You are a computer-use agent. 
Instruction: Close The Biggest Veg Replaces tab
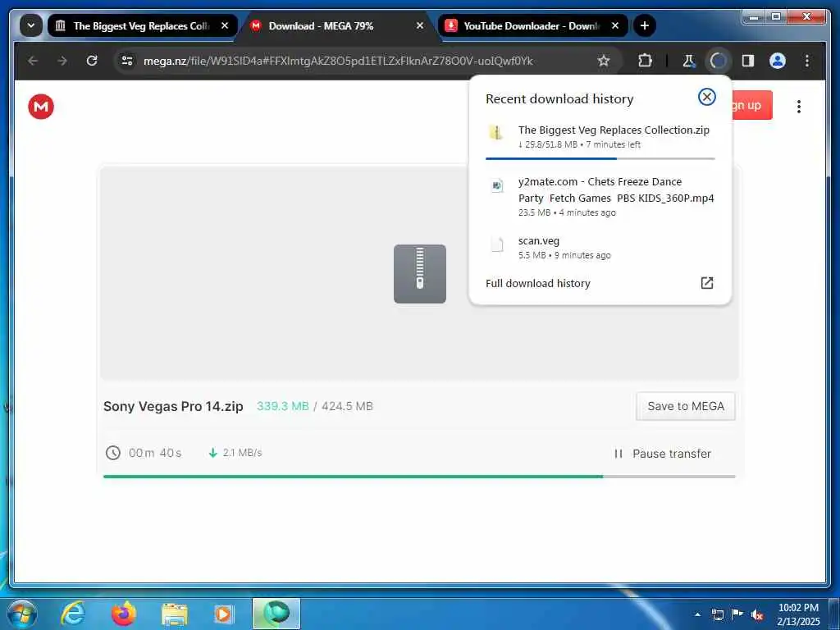[x=225, y=25]
